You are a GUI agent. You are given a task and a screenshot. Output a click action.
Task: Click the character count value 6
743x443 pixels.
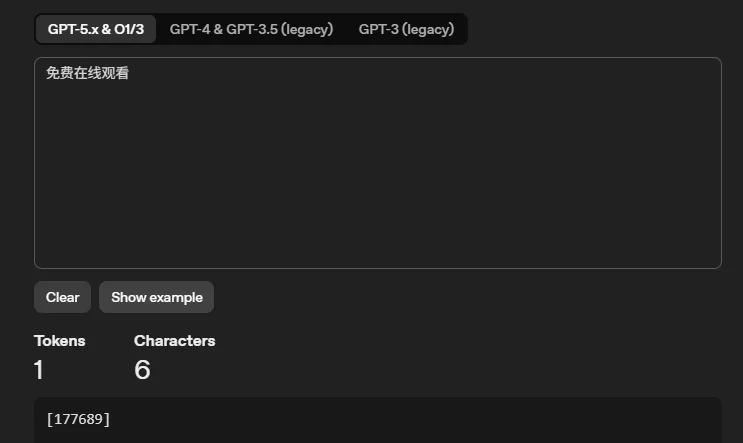click(x=142, y=370)
